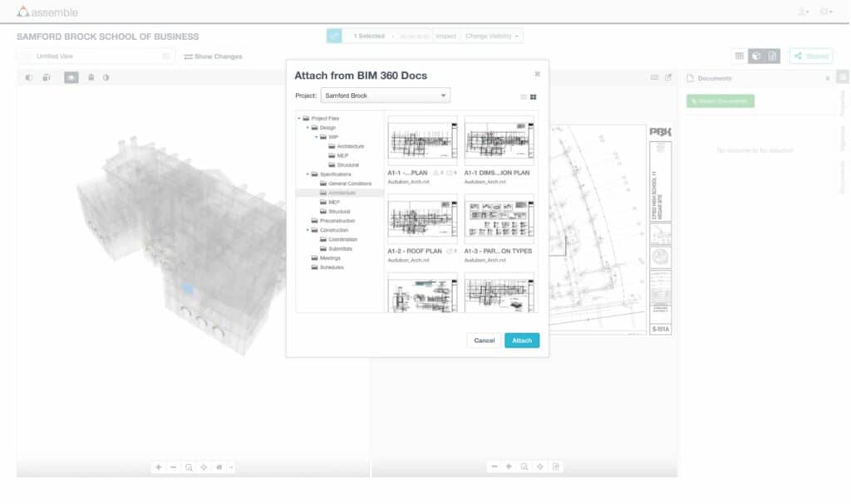Close the Documents panel

click(828, 79)
